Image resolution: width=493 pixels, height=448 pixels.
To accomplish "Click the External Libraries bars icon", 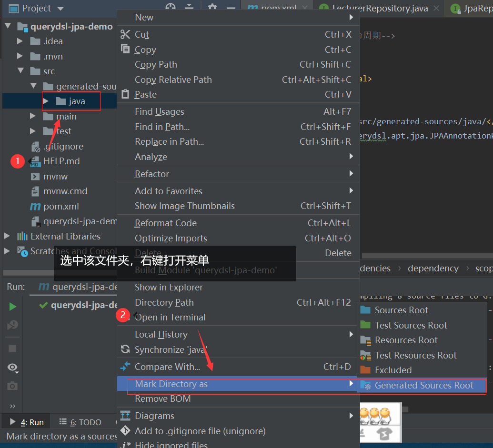I will [x=22, y=236].
